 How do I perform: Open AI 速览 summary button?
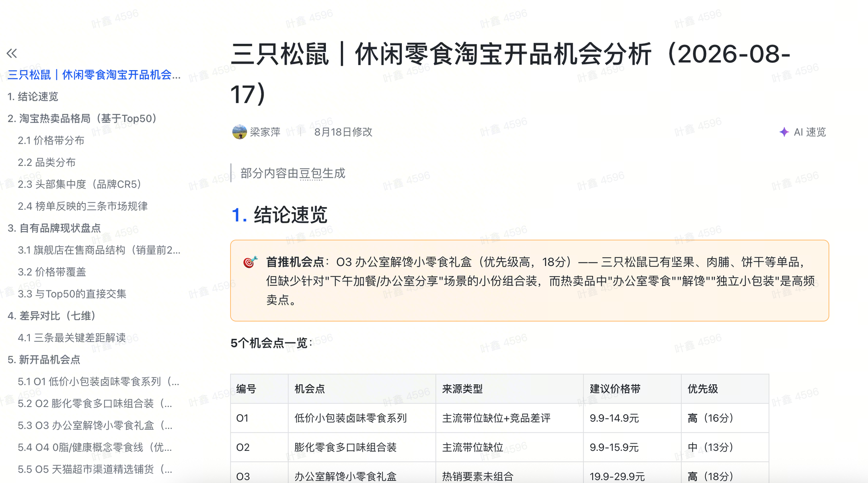[x=803, y=132]
